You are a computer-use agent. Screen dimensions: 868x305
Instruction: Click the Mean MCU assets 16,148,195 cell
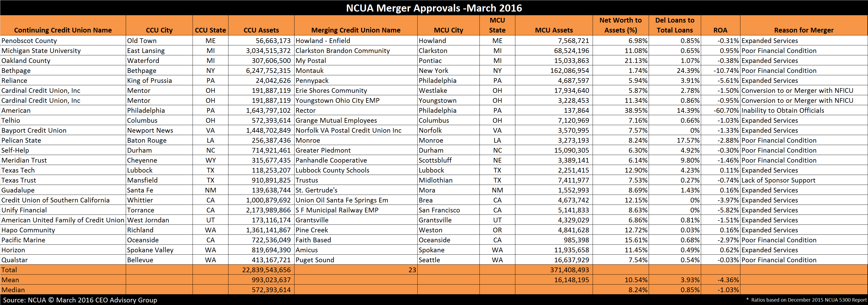(x=554, y=280)
